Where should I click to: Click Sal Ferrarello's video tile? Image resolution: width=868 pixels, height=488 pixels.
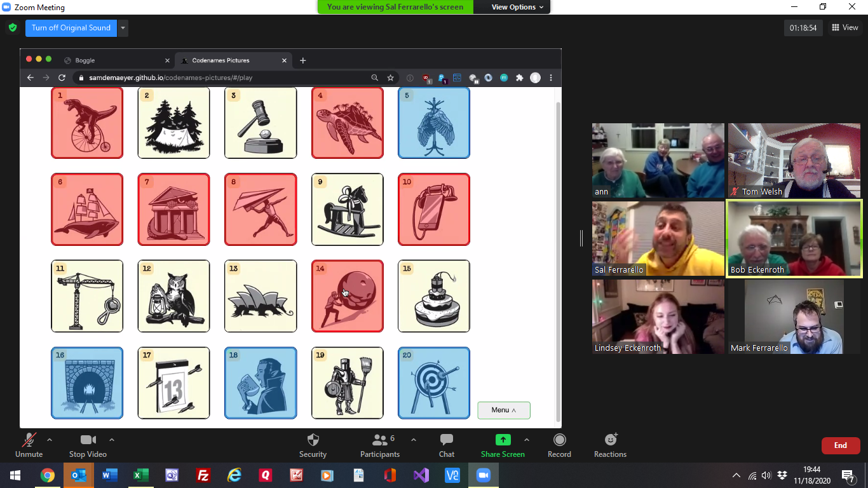pyautogui.click(x=658, y=238)
